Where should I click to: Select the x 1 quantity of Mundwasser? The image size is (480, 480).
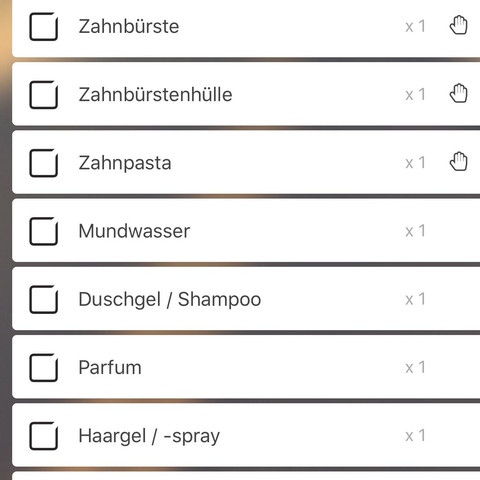tap(415, 231)
